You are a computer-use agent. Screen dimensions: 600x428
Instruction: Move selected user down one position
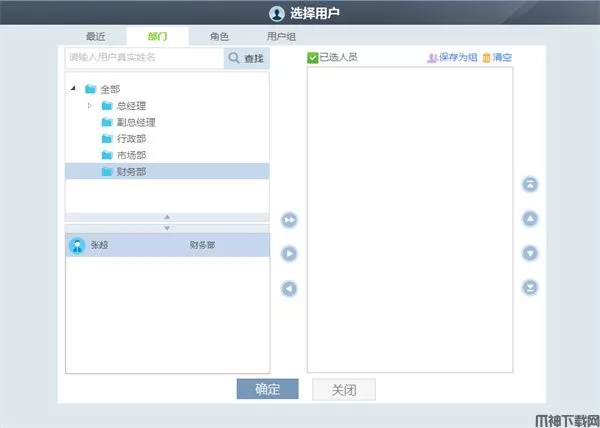tap(530, 253)
